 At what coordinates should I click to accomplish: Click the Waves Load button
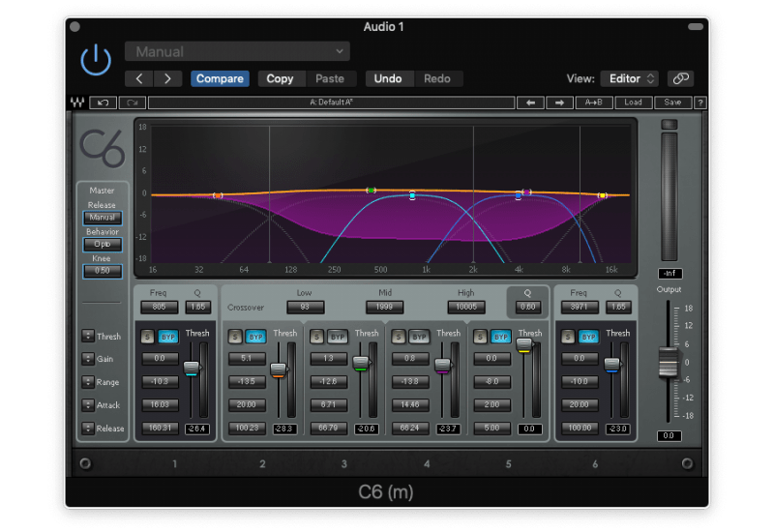coord(634,103)
